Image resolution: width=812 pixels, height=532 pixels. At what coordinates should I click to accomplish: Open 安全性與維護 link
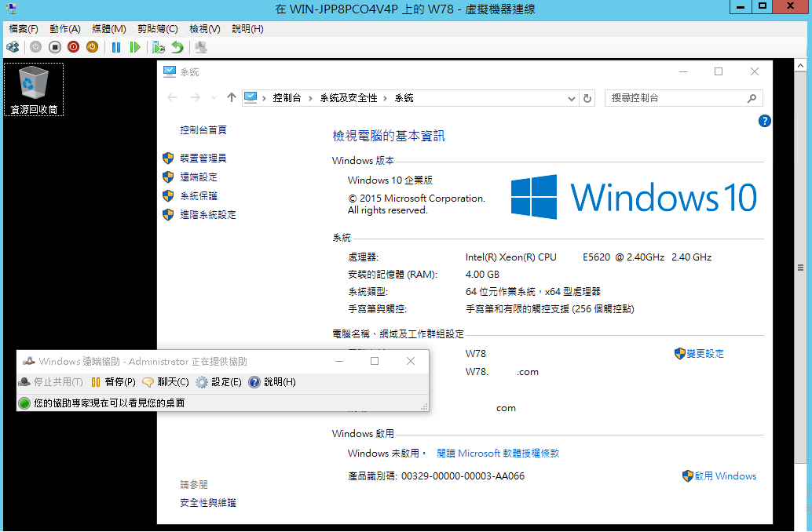pos(207,503)
